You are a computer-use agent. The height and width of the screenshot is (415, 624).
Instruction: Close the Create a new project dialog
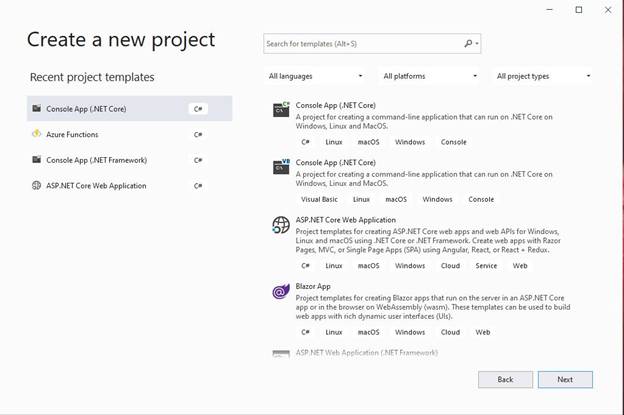[608, 10]
